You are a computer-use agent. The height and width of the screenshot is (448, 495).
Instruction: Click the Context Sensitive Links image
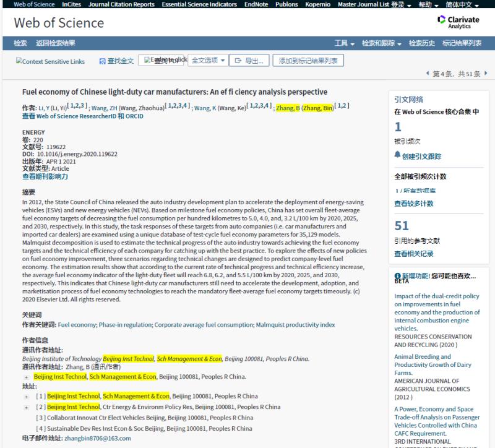point(50,61)
